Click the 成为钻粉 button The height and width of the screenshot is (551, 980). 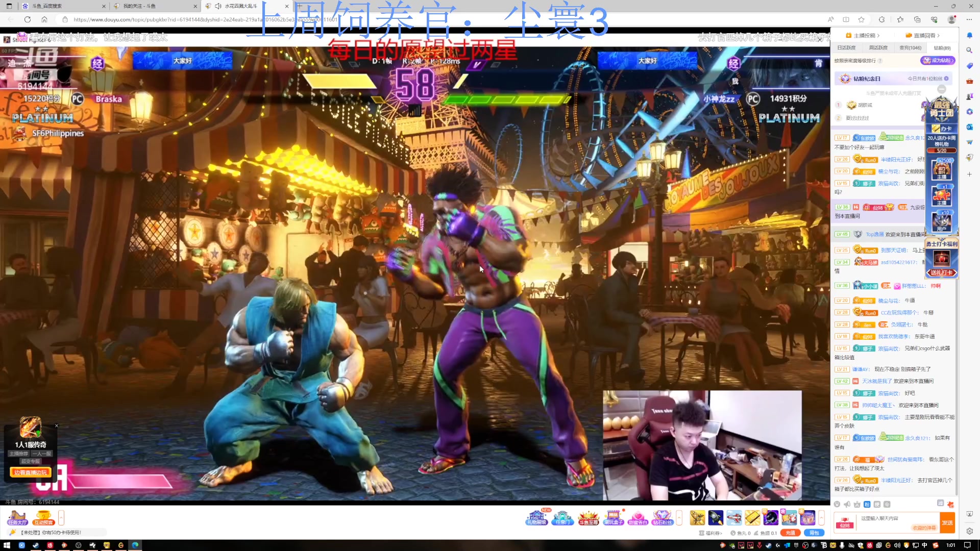tap(938, 60)
